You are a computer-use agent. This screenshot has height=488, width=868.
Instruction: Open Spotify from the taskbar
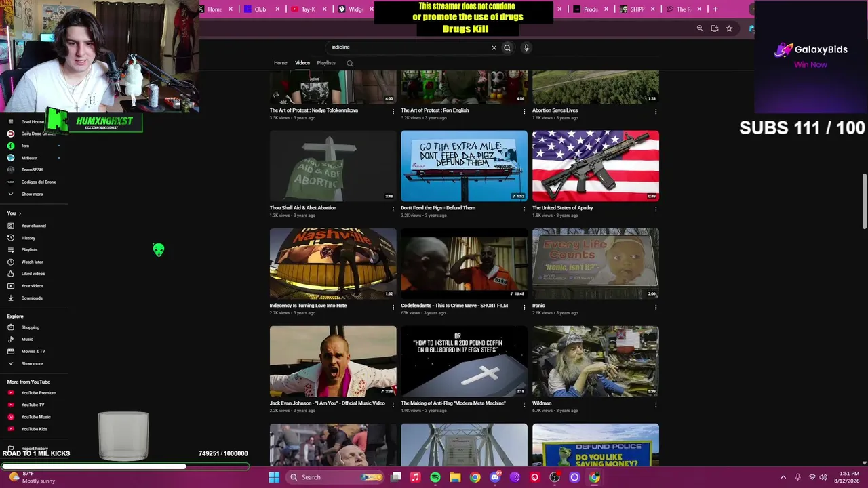(x=435, y=477)
